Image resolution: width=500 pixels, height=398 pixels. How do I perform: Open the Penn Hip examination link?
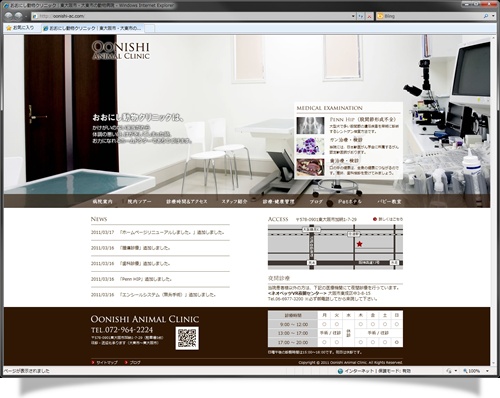point(363,119)
